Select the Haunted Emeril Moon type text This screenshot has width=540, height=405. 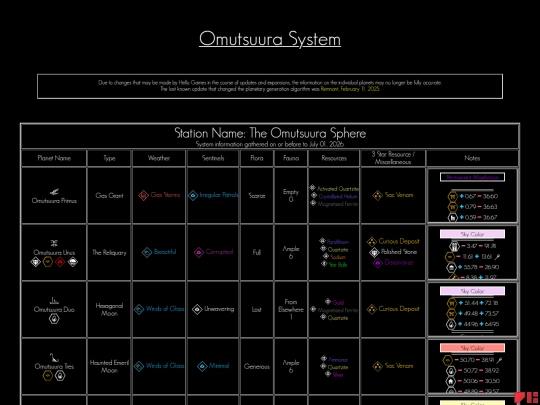[109, 366]
